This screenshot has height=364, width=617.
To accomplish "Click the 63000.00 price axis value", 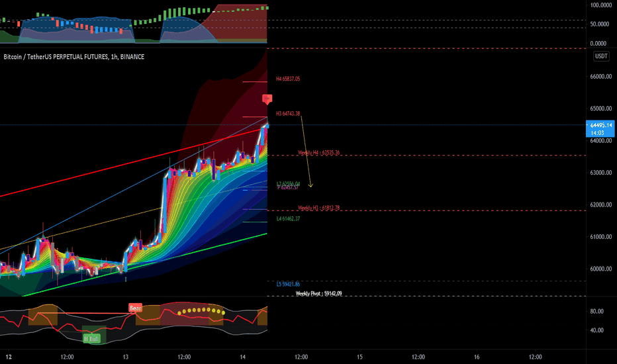I will point(601,172).
